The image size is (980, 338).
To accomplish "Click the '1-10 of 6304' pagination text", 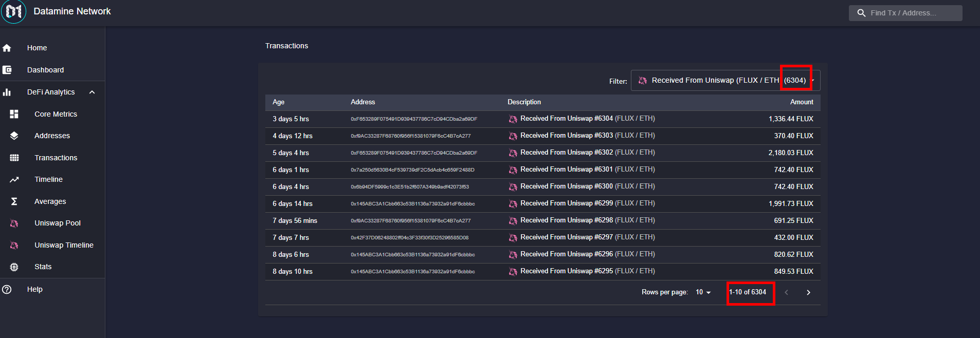I will (748, 292).
